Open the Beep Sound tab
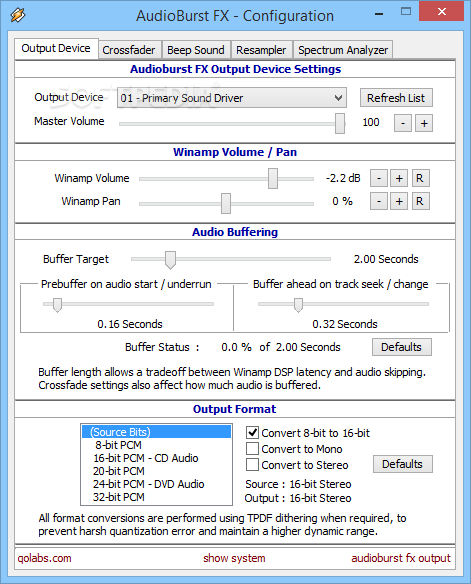Image resolution: width=471 pixels, height=584 pixels. click(195, 50)
